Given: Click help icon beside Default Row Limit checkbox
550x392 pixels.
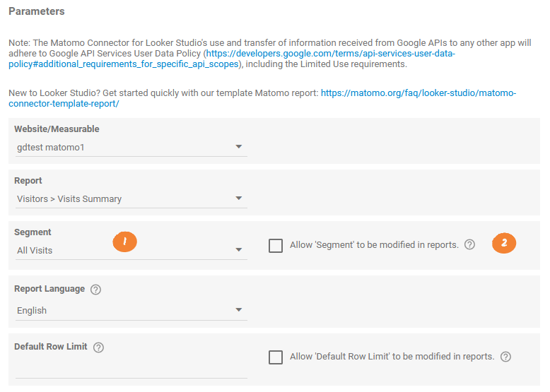Looking at the screenshot, I should (505, 357).
